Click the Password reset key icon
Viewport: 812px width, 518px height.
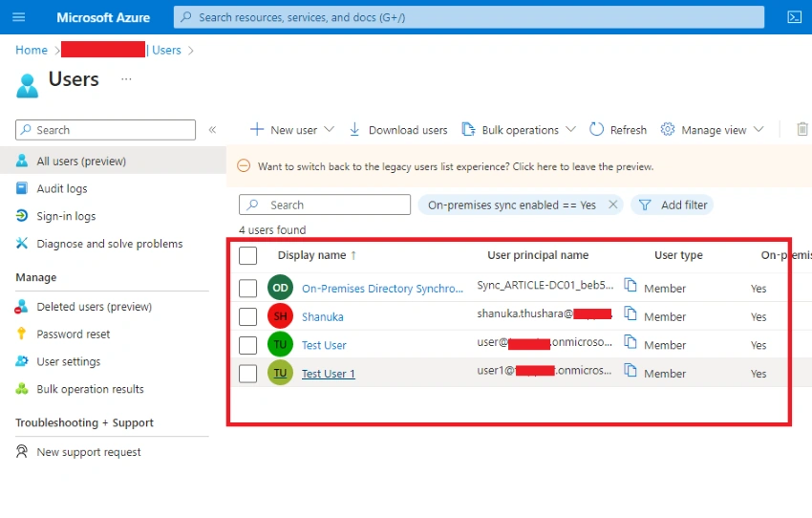click(x=22, y=334)
